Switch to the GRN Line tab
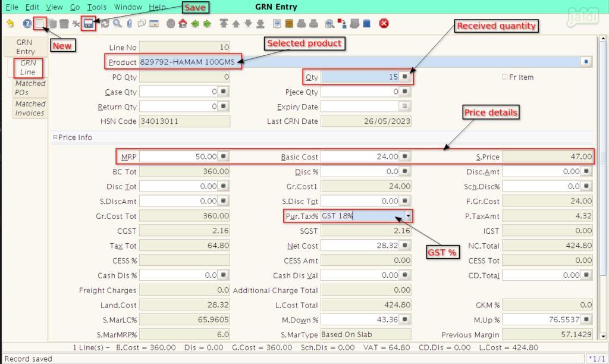This screenshot has width=609, height=364. pyautogui.click(x=27, y=67)
